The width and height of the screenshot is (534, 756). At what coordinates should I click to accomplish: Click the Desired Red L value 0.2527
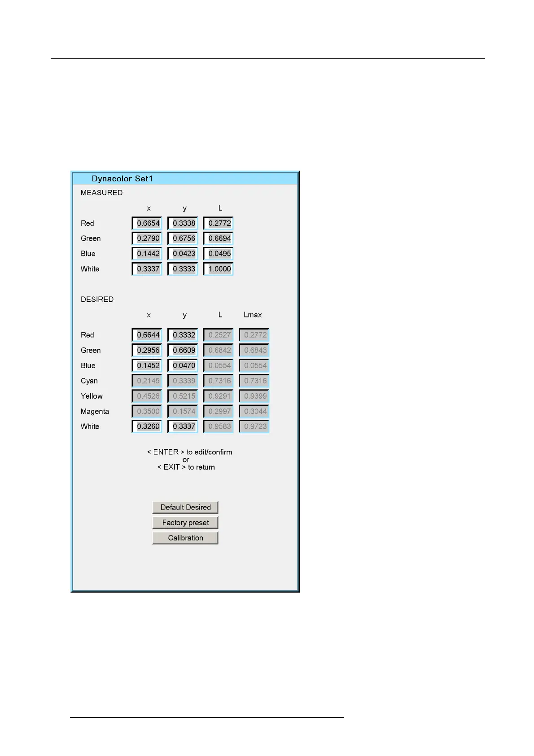click(x=219, y=335)
